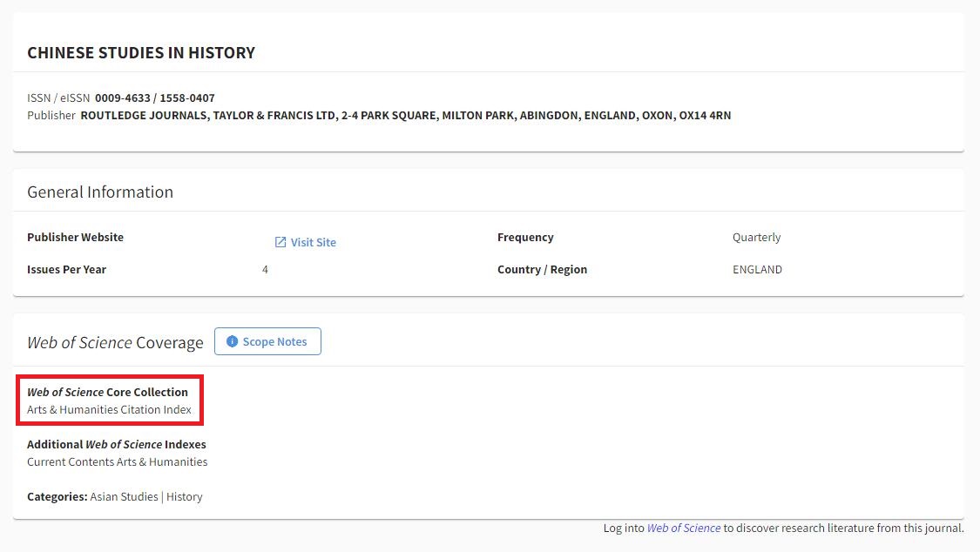Click the History category

185,496
